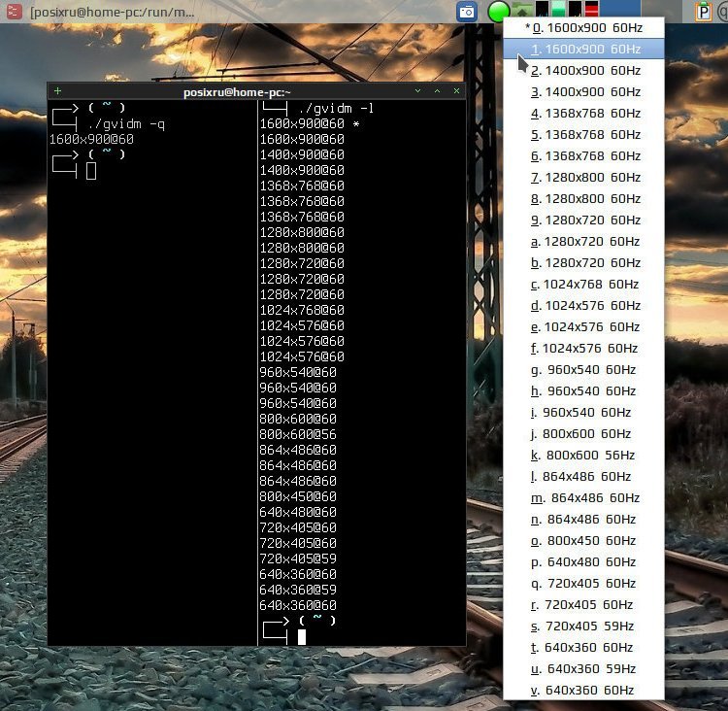This screenshot has width=728, height=711.
Task: Select current mode 0. 1600x900 60Hz
Action: coord(583,27)
